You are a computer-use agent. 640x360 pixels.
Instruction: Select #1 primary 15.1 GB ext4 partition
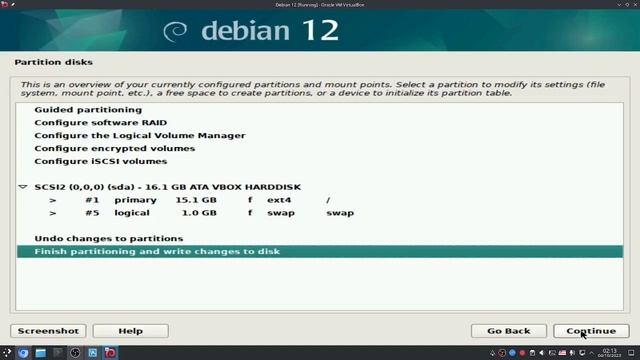pyautogui.click(x=320, y=200)
